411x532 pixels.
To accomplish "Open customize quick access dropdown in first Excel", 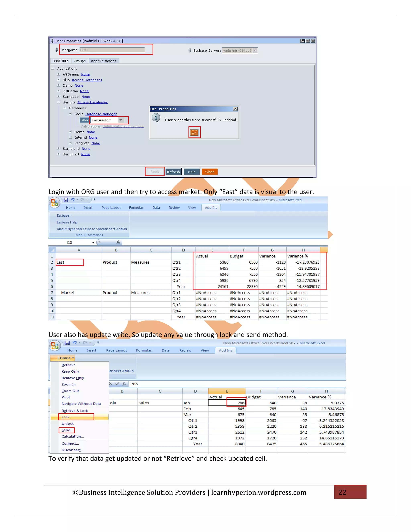I will click(95, 200).
